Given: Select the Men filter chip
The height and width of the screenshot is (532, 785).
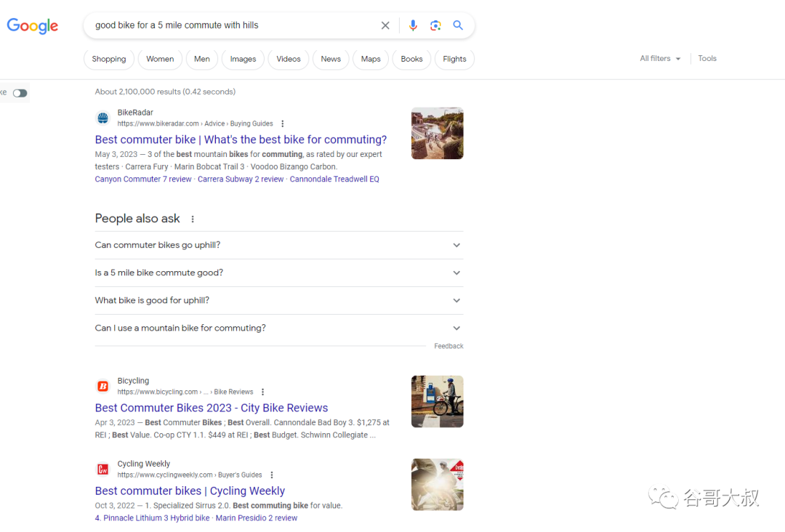Looking at the screenshot, I should point(202,59).
